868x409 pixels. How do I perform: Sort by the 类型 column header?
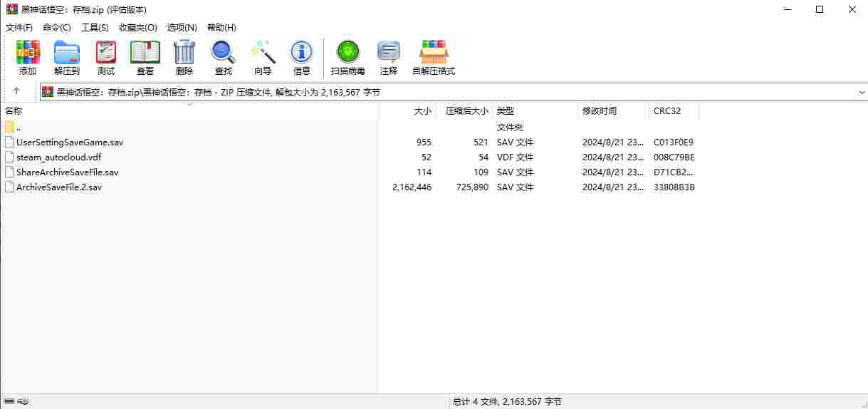(535, 111)
